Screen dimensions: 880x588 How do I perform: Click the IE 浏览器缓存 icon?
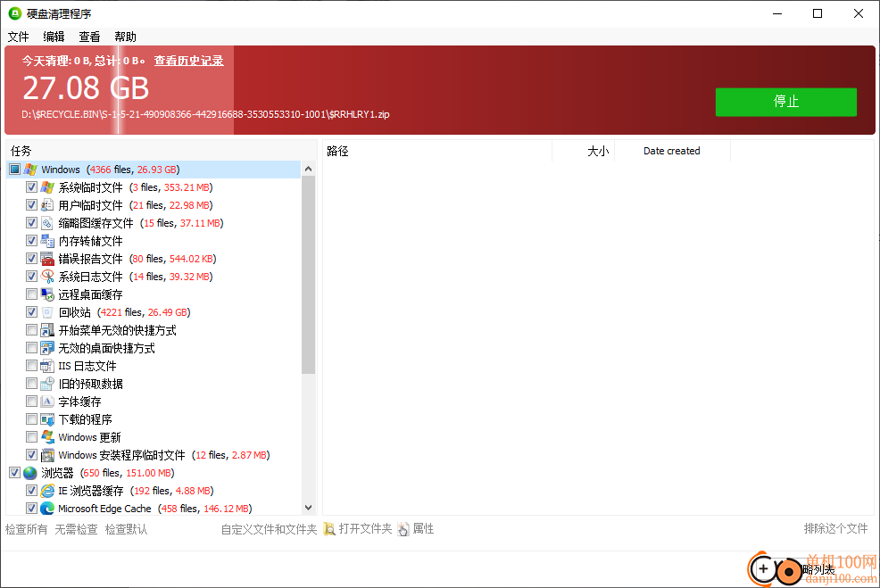click(47, 491)
